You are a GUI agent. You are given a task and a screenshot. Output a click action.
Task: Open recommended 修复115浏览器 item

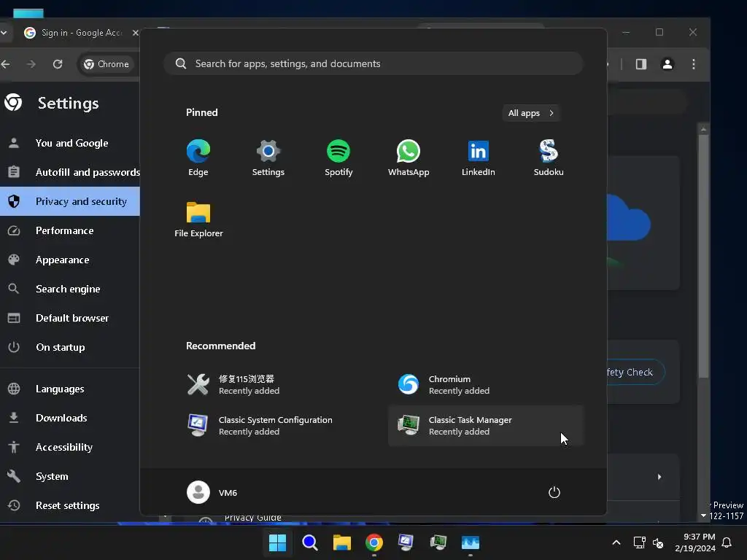pos(275,385)
